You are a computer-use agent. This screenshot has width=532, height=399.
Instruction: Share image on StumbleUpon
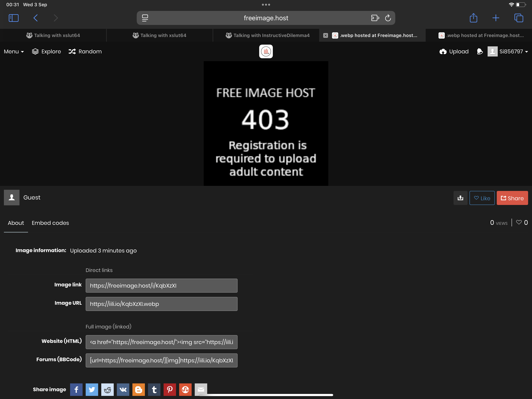click(x=185, y=390)
